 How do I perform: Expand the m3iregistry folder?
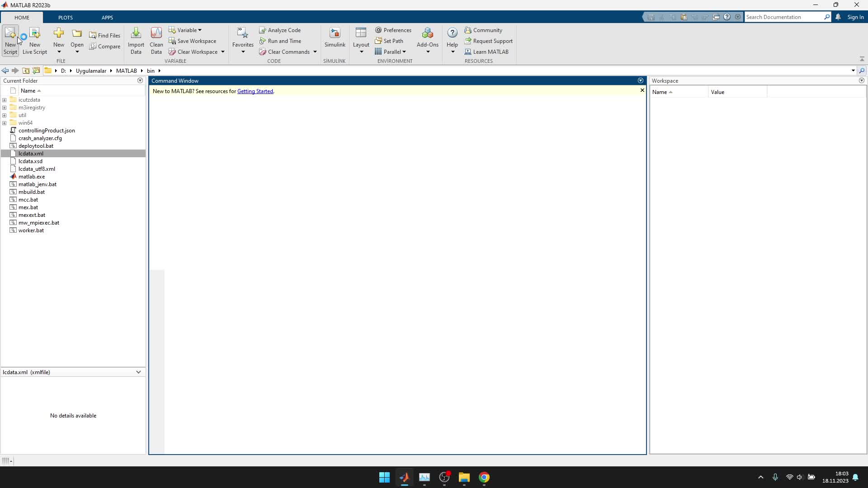point(5,108)
